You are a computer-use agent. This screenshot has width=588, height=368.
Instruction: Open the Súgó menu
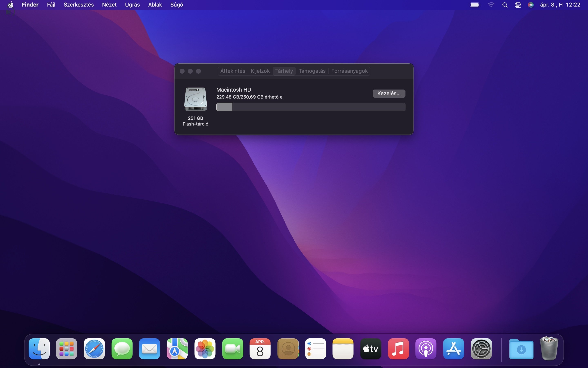click(x=177, y=5)
